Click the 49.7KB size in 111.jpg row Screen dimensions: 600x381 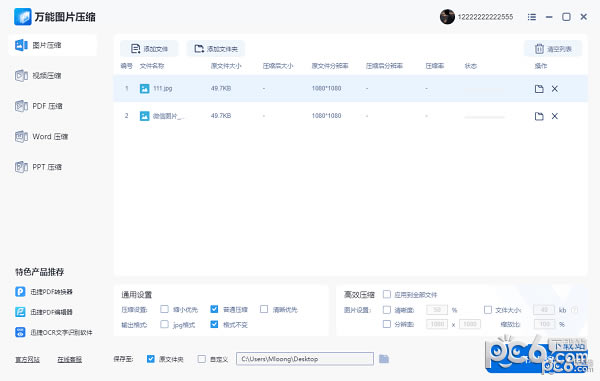click(221, 89)
